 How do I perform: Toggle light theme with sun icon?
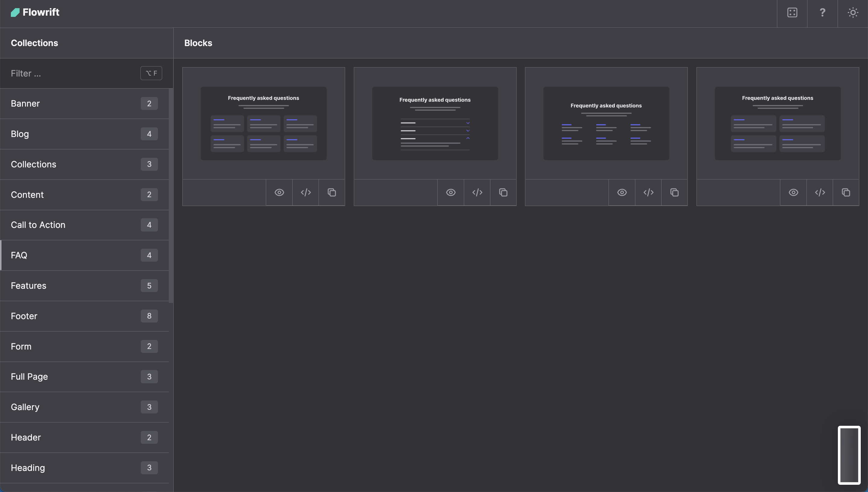coord(852,13)
